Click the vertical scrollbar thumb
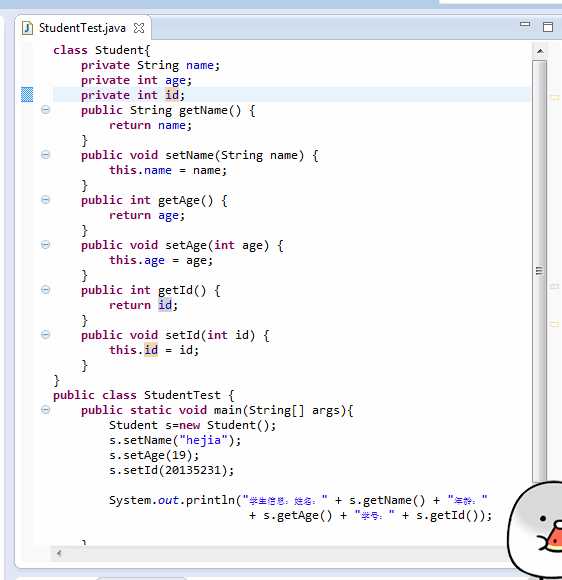The width and height of the screenshot is (562, 580). [x=540, y=271]
